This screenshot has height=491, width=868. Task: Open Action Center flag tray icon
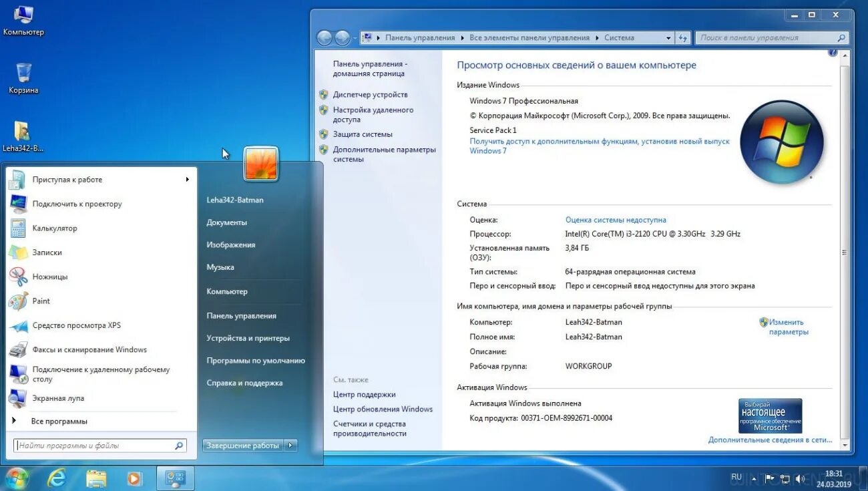(769, 478)
